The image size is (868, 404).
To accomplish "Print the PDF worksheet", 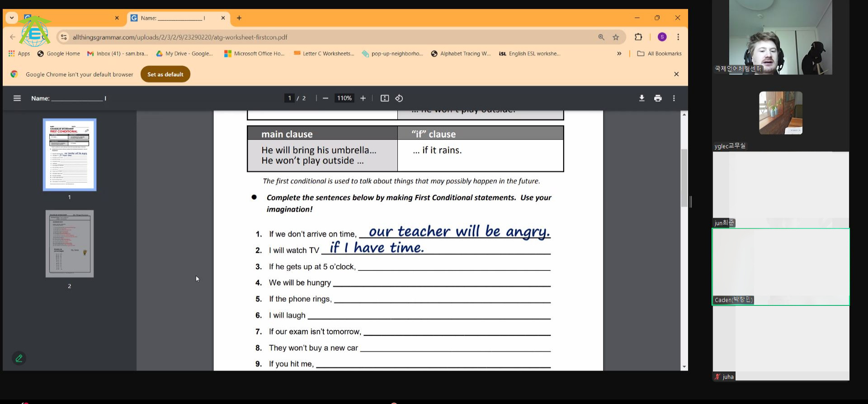I will pos(658,98).
